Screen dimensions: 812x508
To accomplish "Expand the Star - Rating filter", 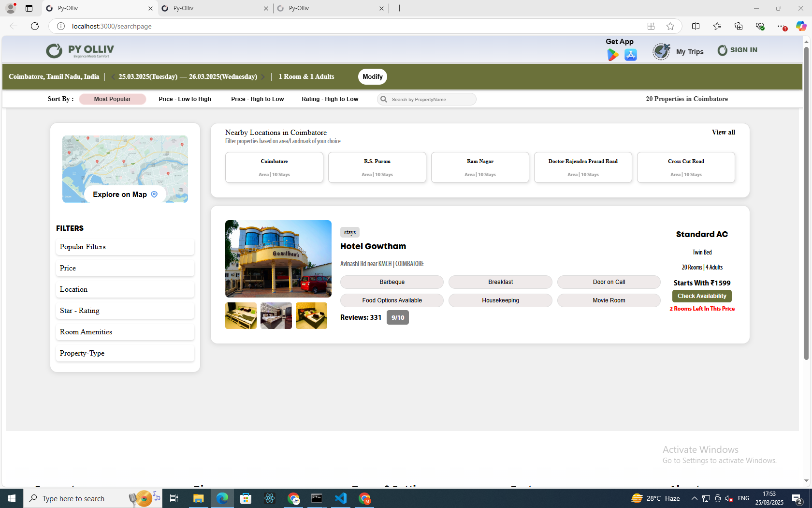I will (125, 311).
